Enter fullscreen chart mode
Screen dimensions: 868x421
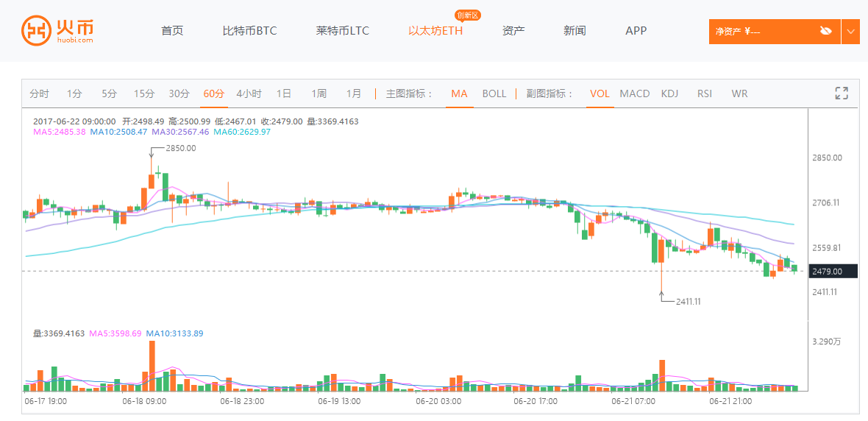(842, 93)
